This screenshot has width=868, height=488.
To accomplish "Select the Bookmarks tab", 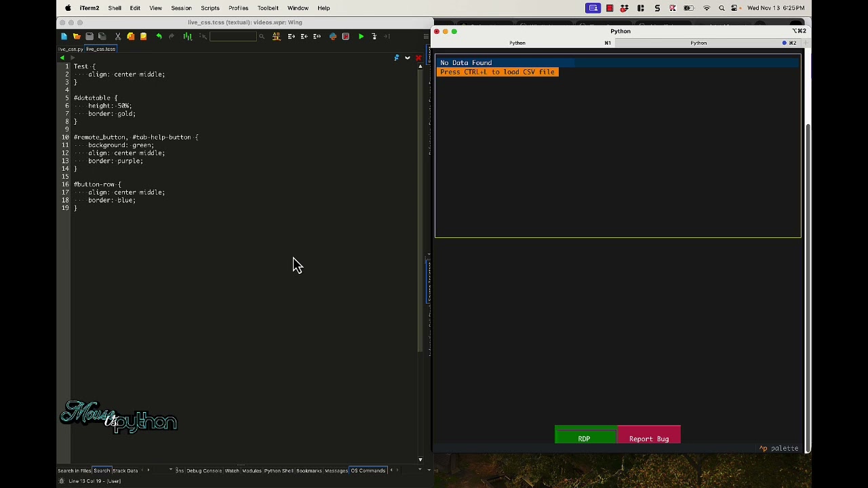I will [x=309, y=471].
